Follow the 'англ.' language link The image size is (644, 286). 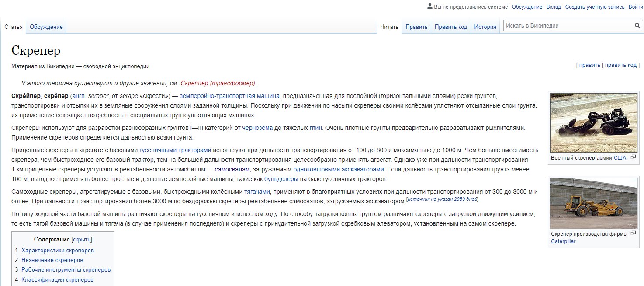click(79, 95)
